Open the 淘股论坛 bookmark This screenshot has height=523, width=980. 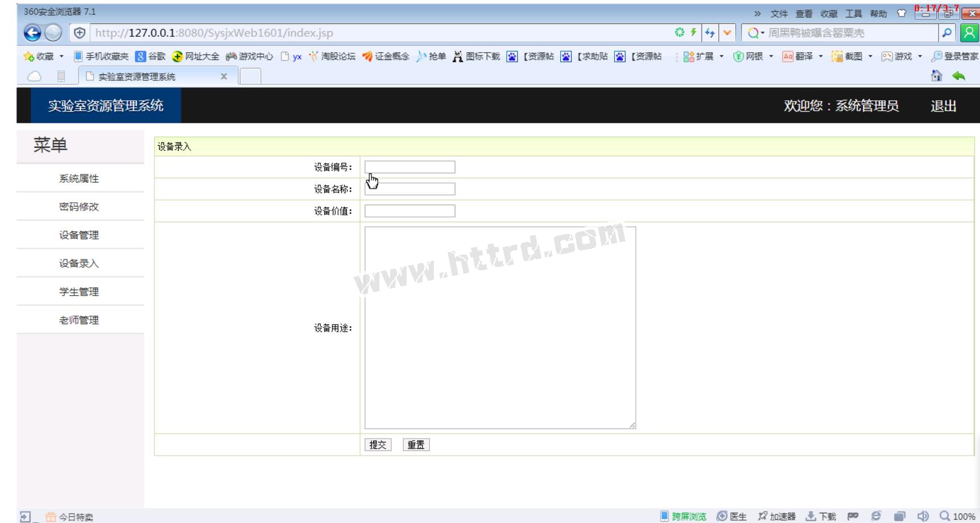click(332, 56)
